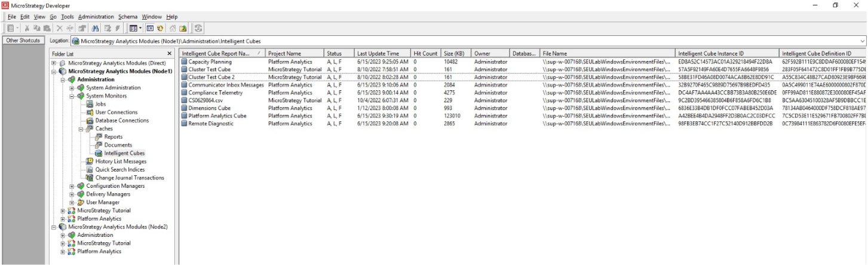Open the Go menu
Viewport: 868px width, 265px height.
(x=53, y=17)
